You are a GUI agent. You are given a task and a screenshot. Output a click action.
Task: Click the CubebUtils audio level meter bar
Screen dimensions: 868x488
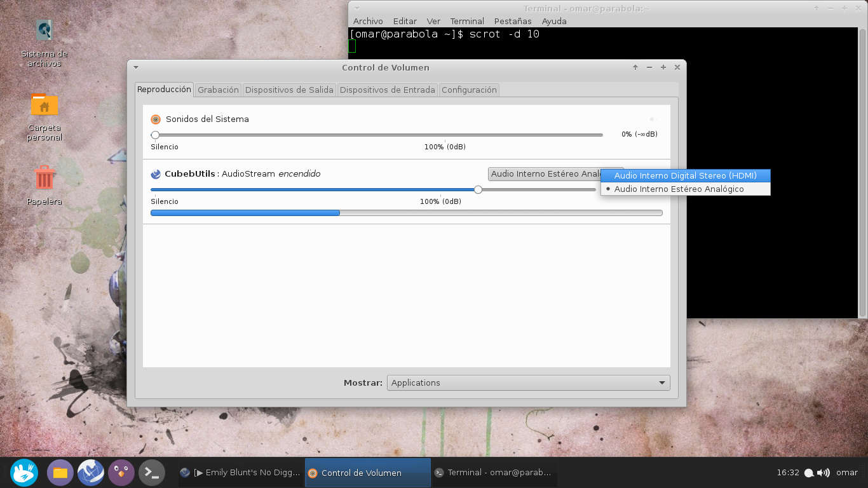click(407, 213)
